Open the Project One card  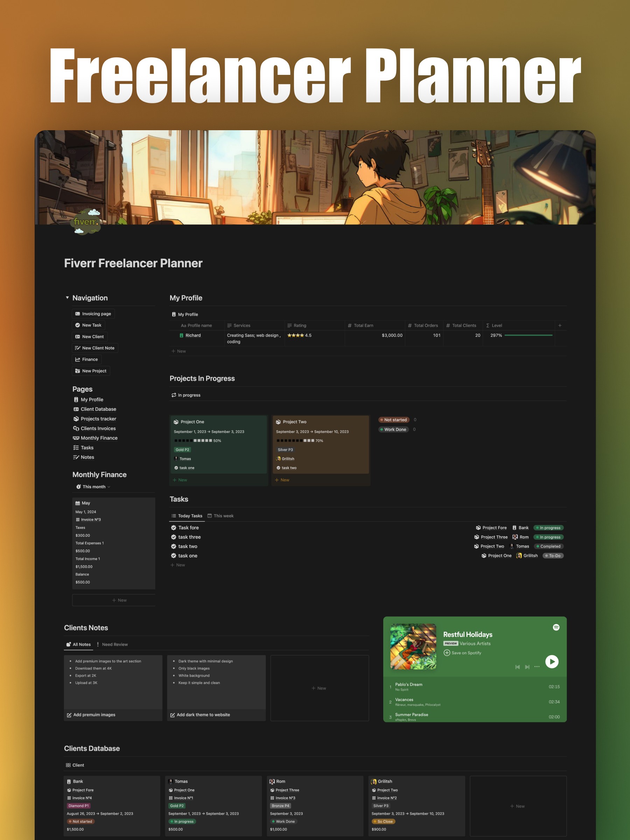click(218, 444)
